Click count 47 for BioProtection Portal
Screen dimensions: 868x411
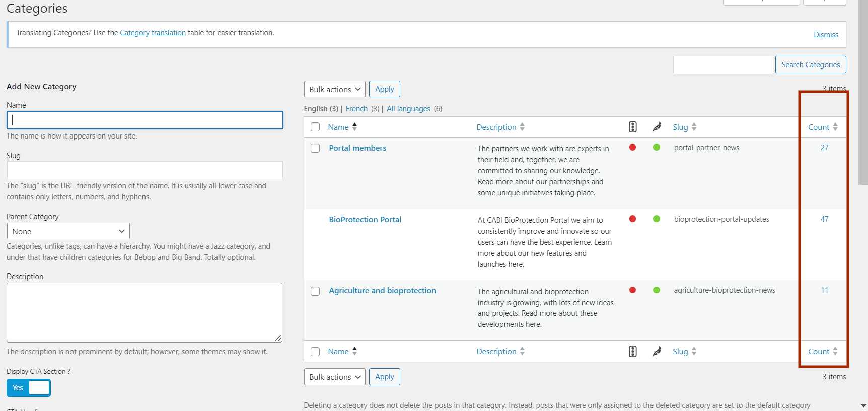point(824,219)
